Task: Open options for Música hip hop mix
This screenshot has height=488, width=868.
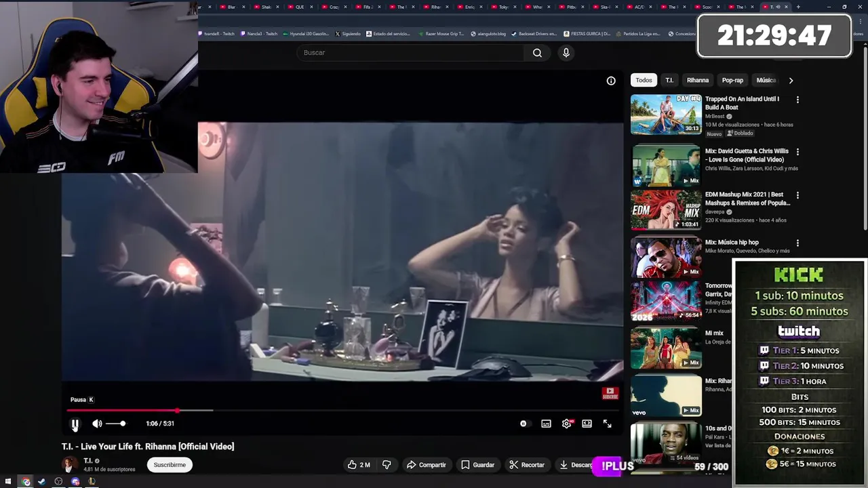Action: pos(797,243)
